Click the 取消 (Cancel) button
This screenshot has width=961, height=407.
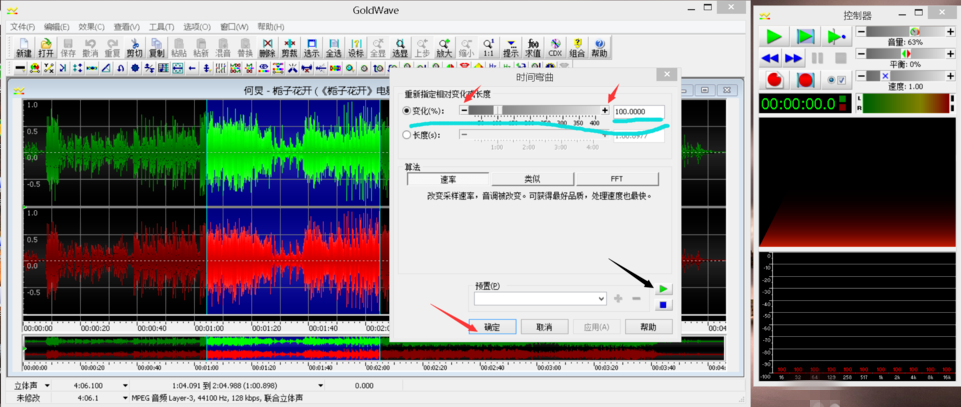(x=544, y=327)
